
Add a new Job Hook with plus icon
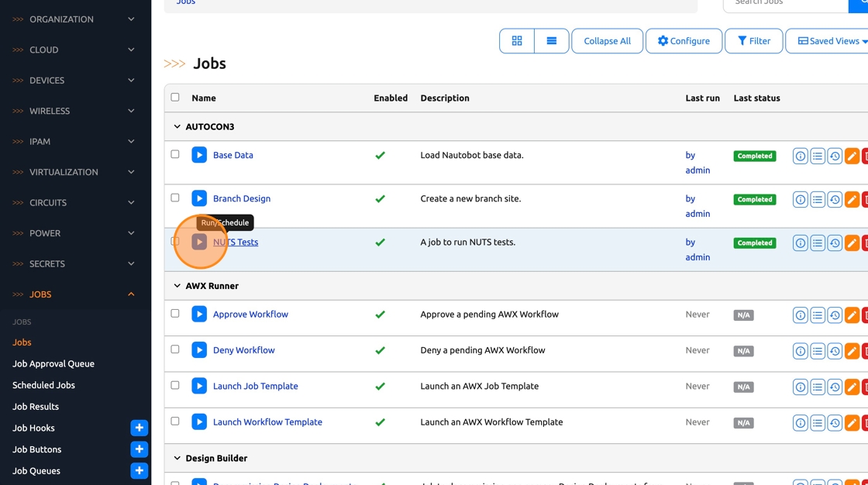[139, 428]
